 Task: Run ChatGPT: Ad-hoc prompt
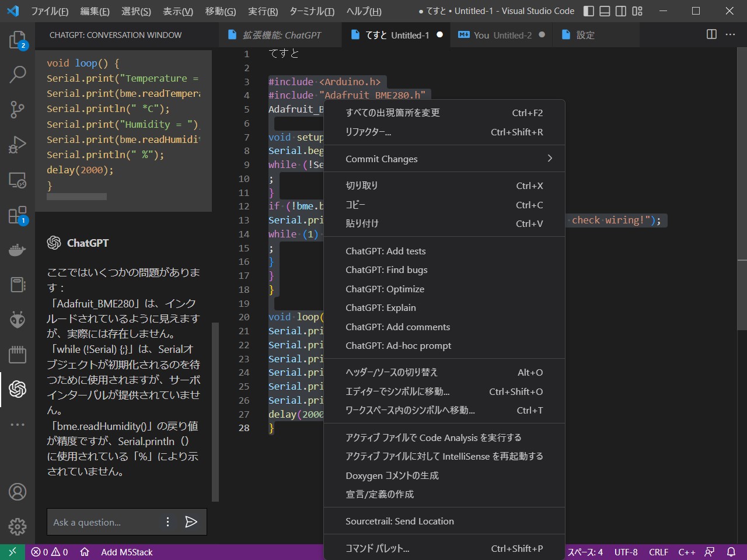(x=445, y=345)
